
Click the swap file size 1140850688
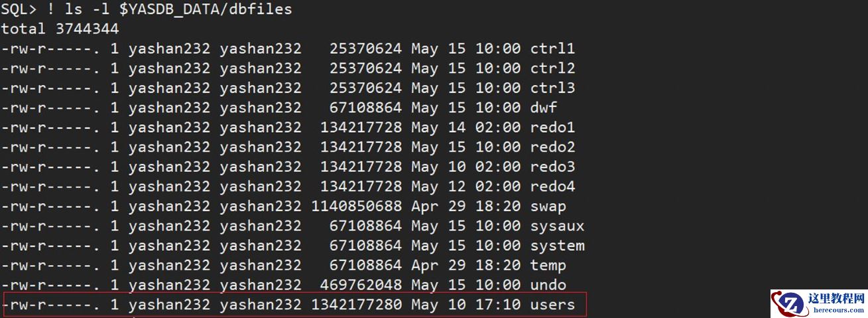(x=356, y=206)
